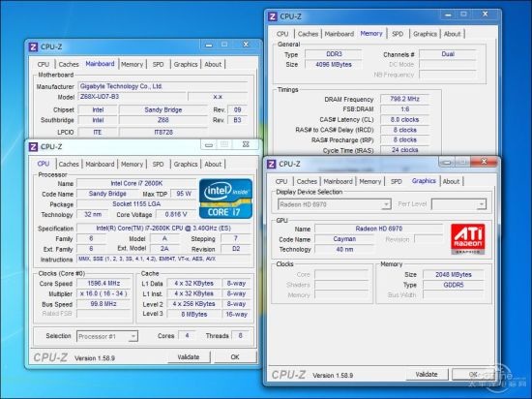Click the memory Size value 4096 MBytes
This screenshot has height=399, width=532.
334,65
